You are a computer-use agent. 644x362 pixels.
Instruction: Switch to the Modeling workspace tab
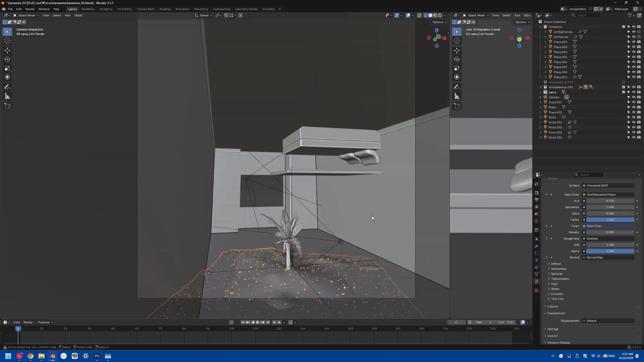click(x=88, y=9)
